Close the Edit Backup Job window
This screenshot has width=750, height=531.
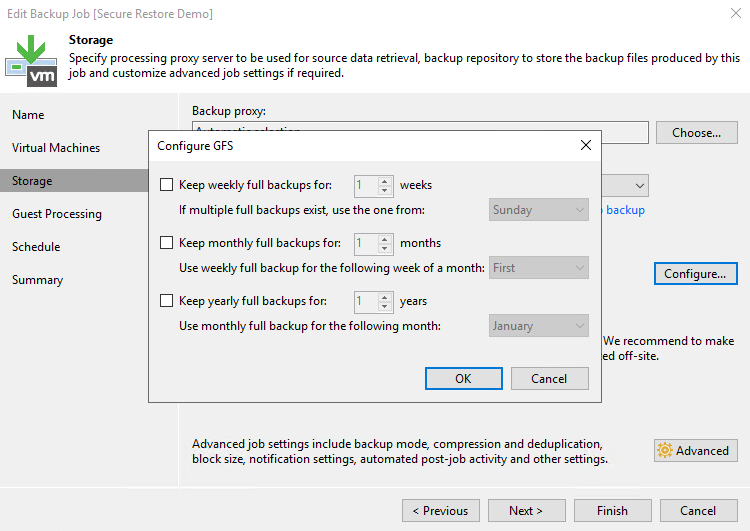click(735, 14)
